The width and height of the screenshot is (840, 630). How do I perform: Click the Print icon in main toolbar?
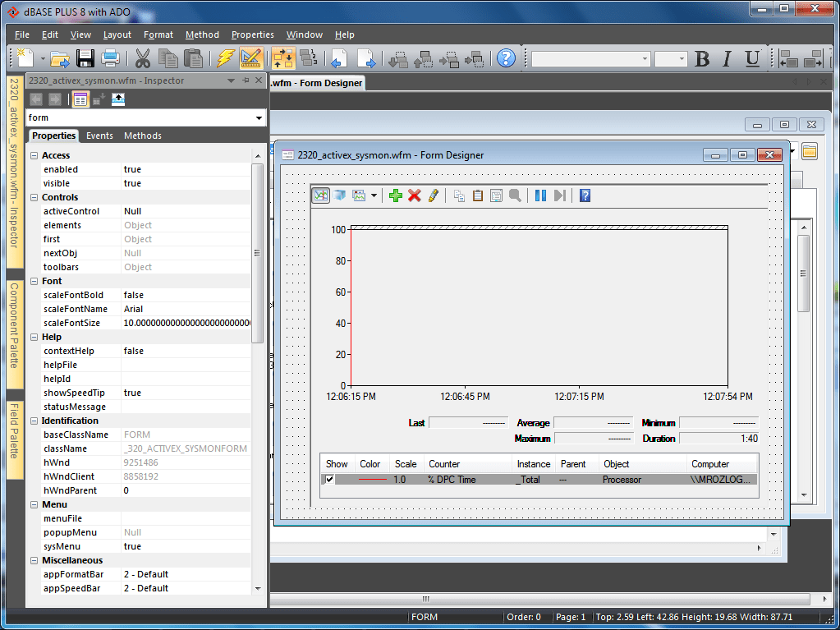[x=110, y=58]
